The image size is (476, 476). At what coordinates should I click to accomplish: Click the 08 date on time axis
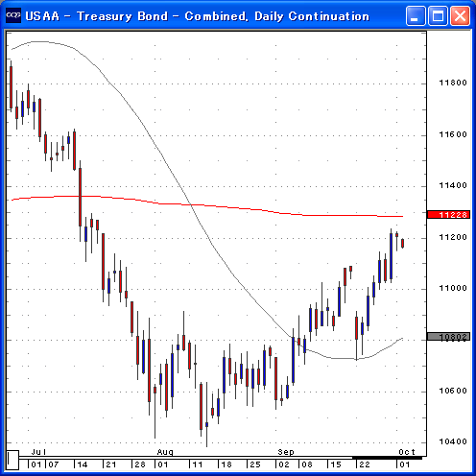(307, 464)
